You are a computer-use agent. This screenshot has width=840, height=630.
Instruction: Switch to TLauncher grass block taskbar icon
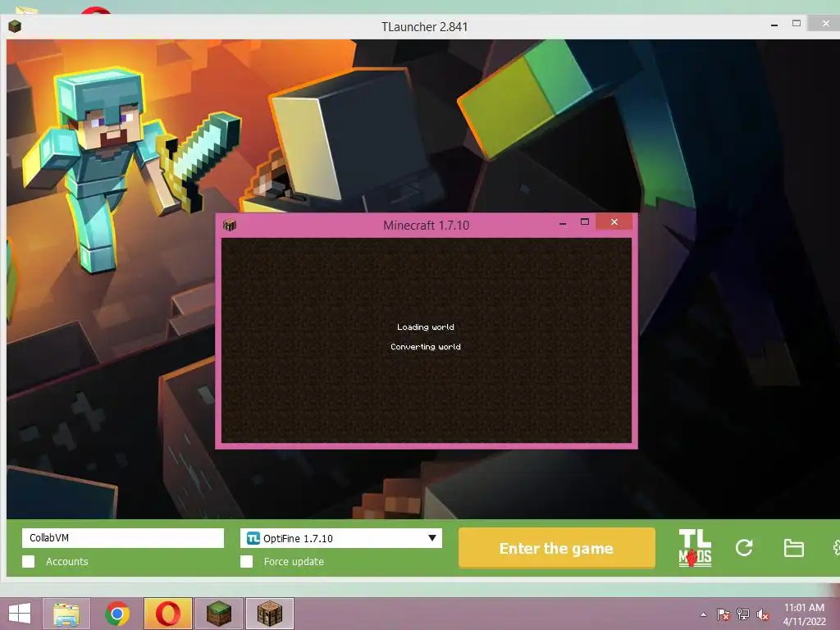pos(218,614)
